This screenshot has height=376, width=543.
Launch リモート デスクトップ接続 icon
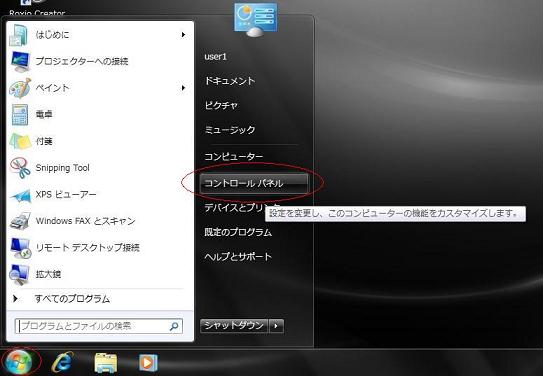(20, 248)
